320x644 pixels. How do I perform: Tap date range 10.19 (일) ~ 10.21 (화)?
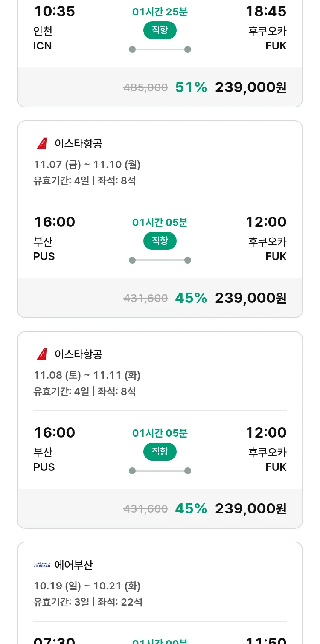coord(87,586)
